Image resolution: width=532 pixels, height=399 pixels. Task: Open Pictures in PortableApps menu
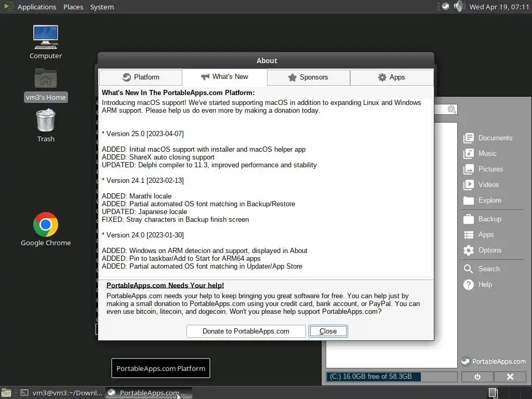(483, 169)
